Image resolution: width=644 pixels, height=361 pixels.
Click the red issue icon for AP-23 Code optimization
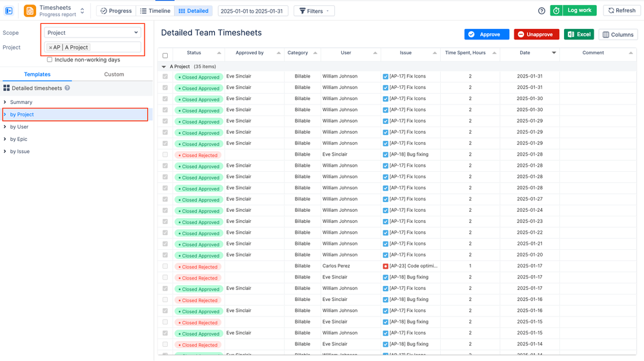click(x=385, y=267)
